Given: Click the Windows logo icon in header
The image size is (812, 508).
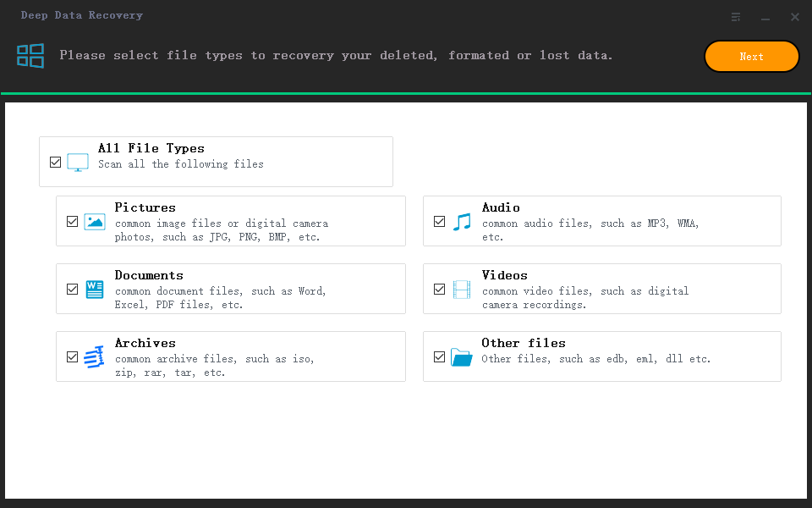Looking at the screenshot, I should point(30,56).
